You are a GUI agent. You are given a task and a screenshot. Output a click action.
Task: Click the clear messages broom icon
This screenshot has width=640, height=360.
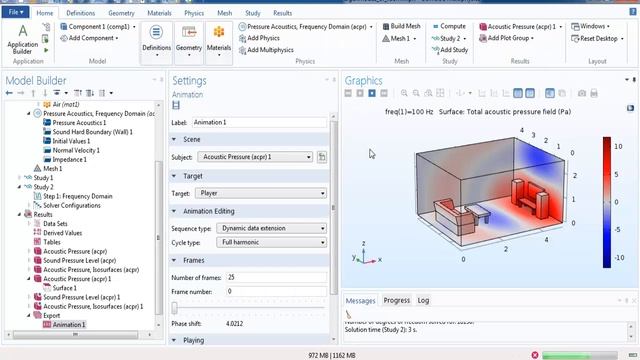[x=348, y=314]
